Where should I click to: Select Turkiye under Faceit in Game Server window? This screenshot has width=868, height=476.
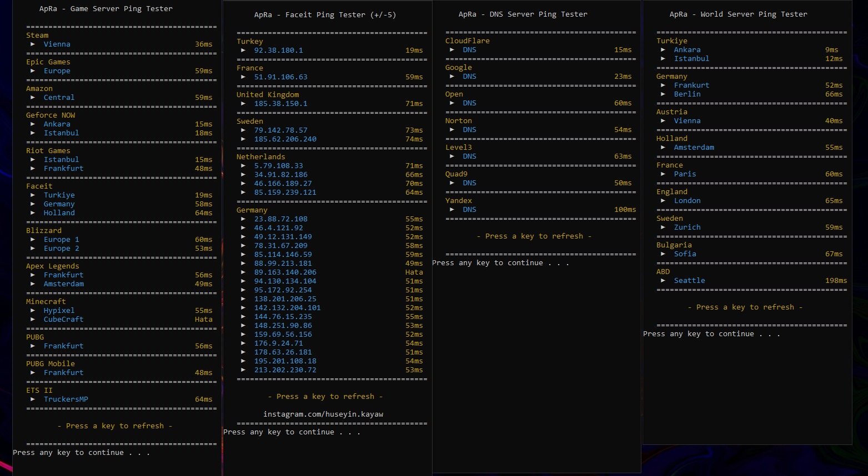(x=59, y=195)
